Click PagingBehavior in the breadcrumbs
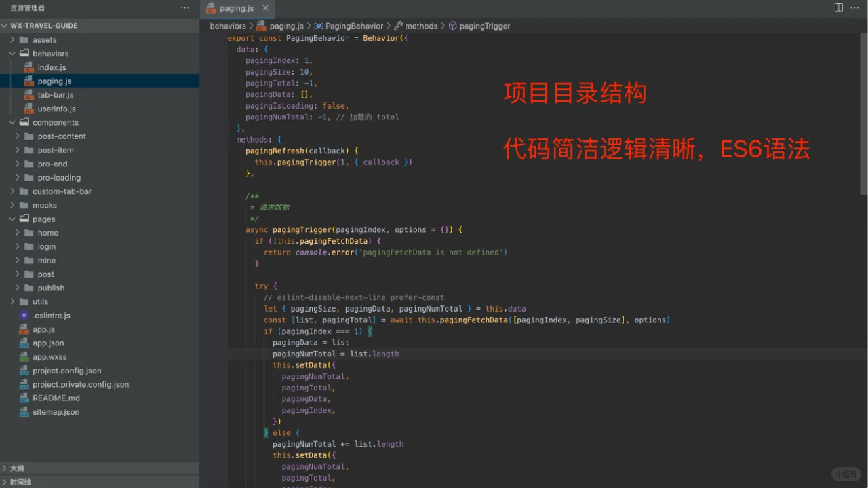This screenshot has width=868, height=488. (354, 26)
